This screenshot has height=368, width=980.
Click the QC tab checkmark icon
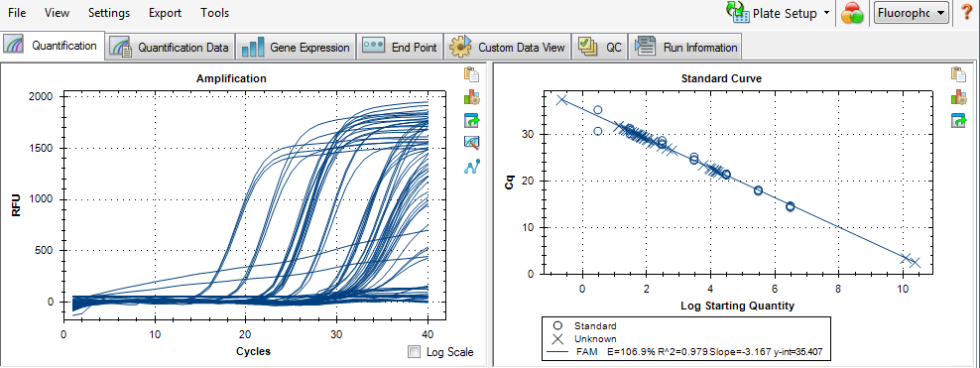pos(588,47)
